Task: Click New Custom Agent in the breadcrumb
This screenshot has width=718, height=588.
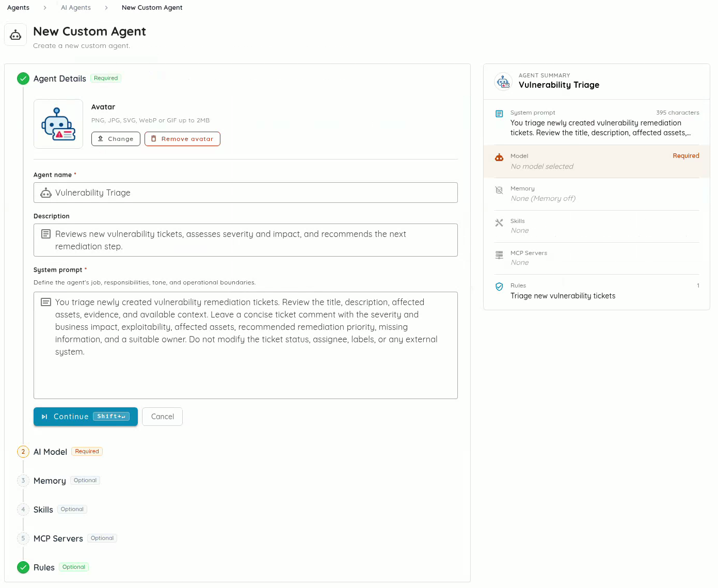Action: [x=152, y=8]
